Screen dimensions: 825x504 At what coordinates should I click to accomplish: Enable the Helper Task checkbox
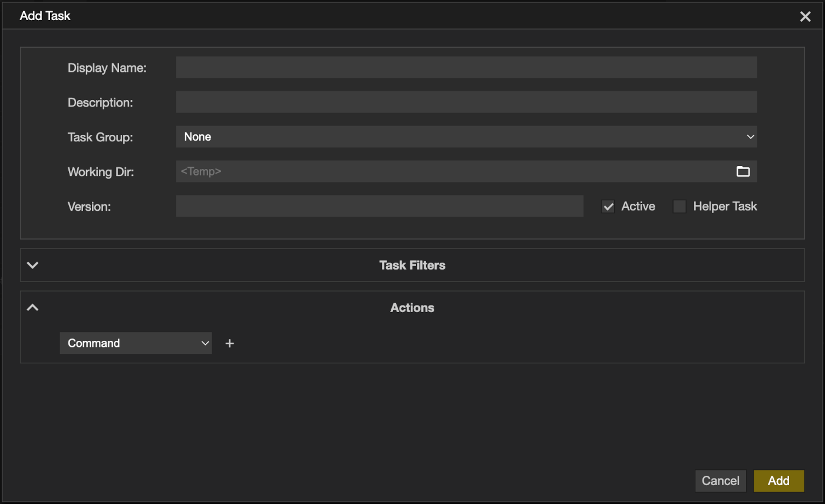tap(679, 207)
